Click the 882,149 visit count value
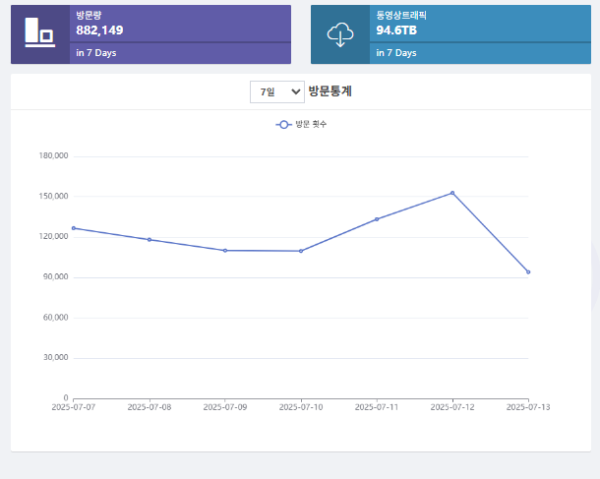600x479 pixels. [100, 31]
